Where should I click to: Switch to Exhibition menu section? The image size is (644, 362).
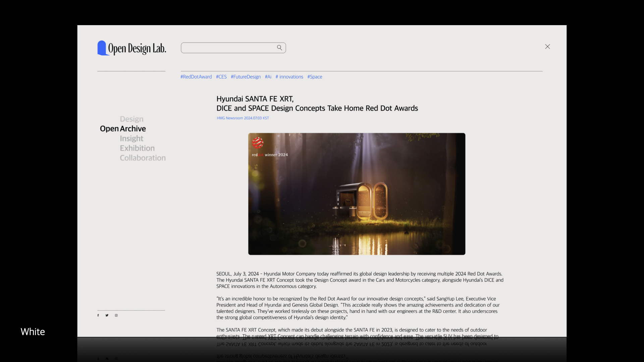click(x=137, y=148)
